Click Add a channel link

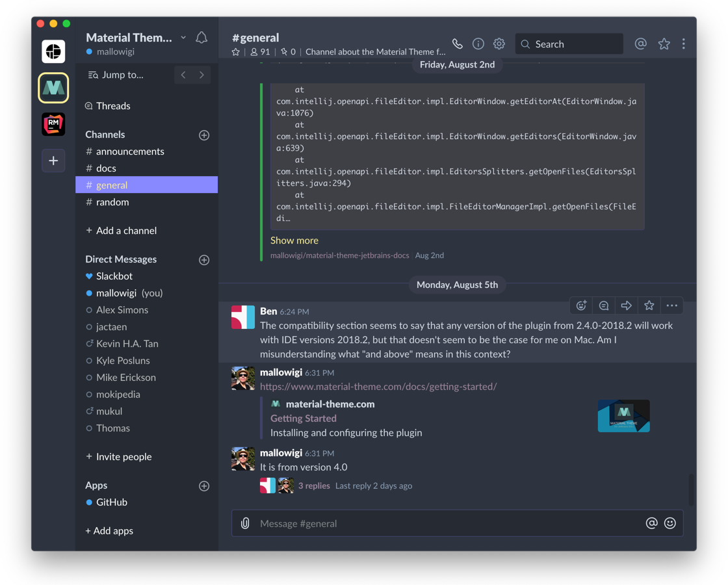[121, 230]
